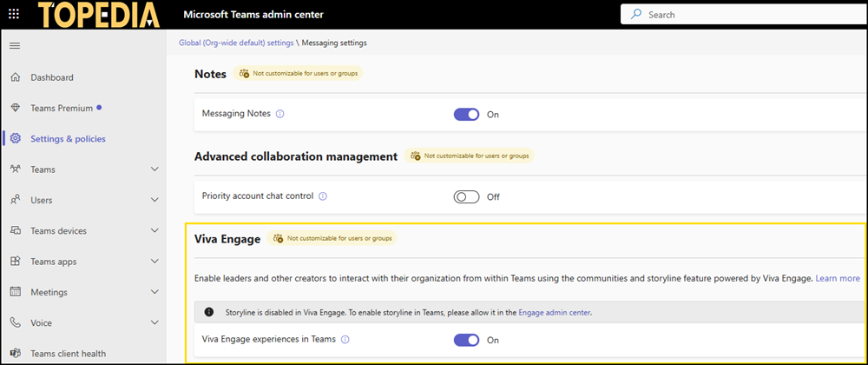Image resolution: width=868 pixels, height=365 pixels.
Task: Go to Global (Org-wide default) settings breadcrumb
Action: (x=236, y=43)
